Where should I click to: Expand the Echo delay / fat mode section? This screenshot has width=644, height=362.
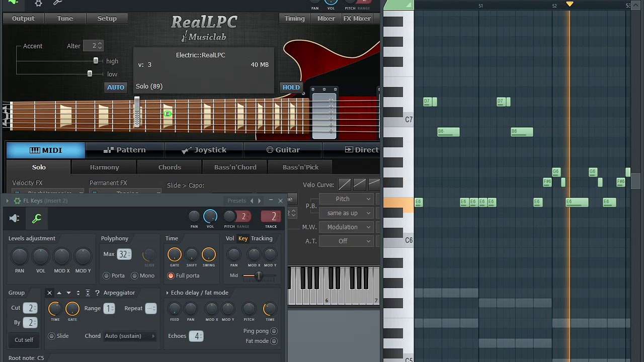[x=167, y=293]
